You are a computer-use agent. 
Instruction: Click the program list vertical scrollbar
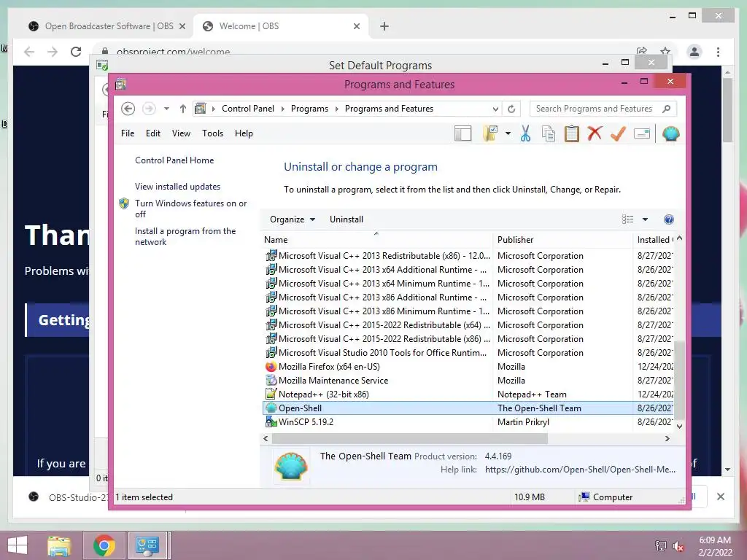[x=679, y=379]
